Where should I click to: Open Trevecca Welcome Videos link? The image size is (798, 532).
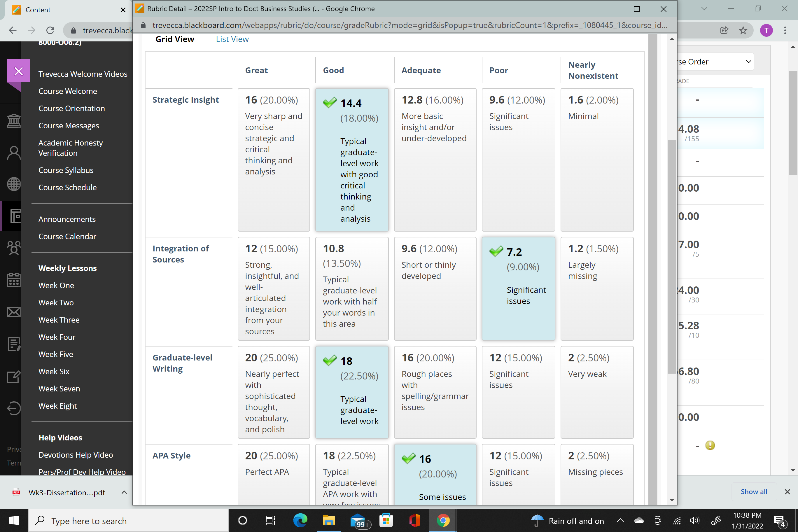(x=83, y=74)
